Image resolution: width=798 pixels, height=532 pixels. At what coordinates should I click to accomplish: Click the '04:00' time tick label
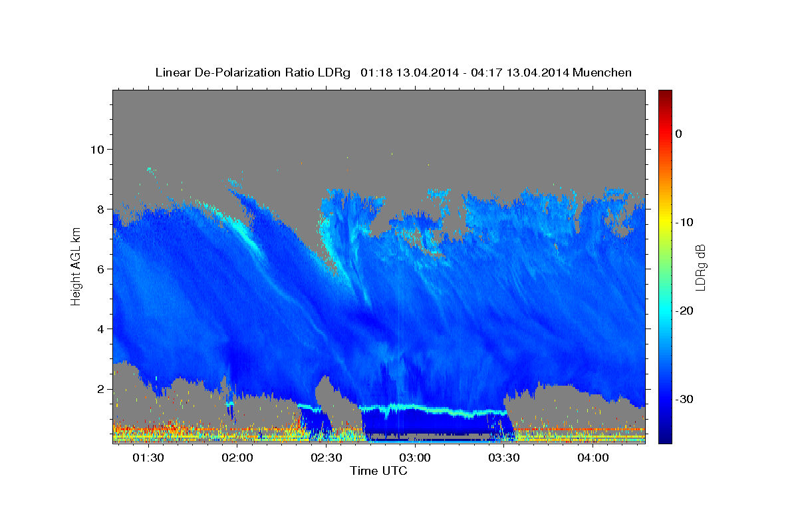point(593,458)
